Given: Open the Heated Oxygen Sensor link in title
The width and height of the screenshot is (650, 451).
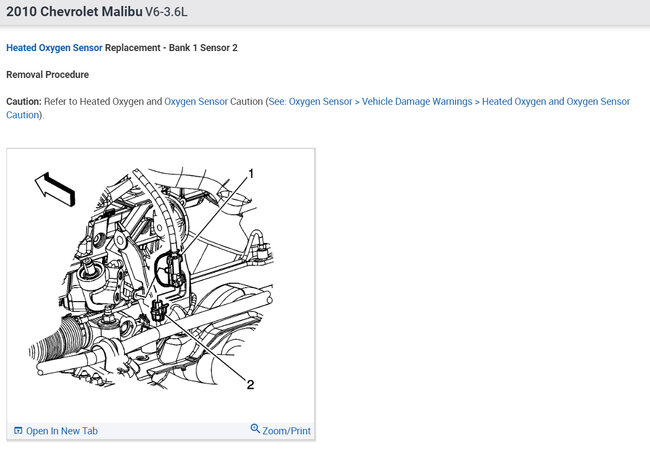Looking at the screenshot, I should point(54,48).
